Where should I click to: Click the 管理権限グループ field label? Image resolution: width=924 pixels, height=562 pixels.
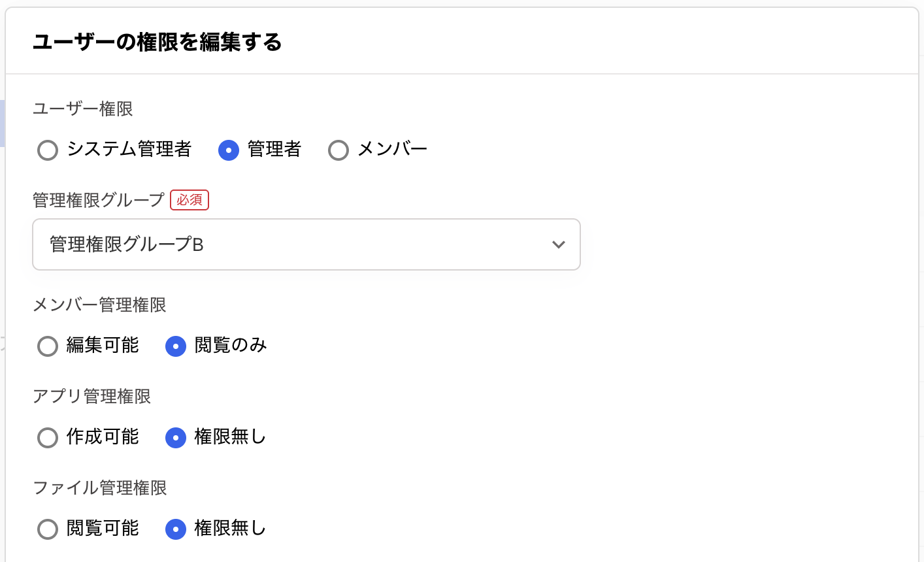coord(99,200)
